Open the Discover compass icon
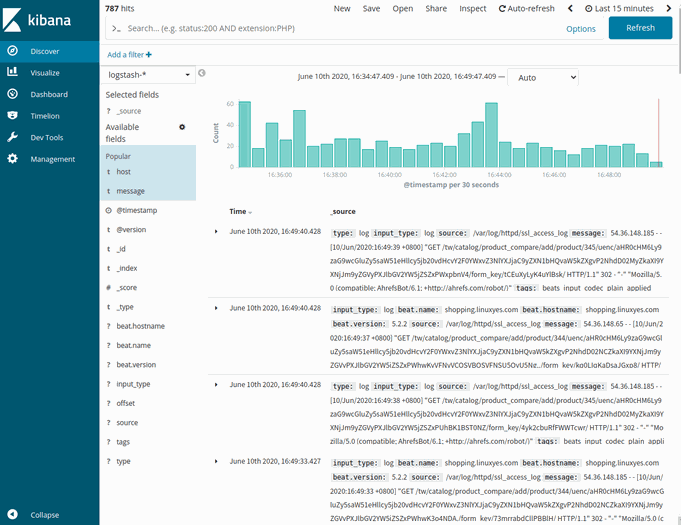 click(x=13, y=51)
